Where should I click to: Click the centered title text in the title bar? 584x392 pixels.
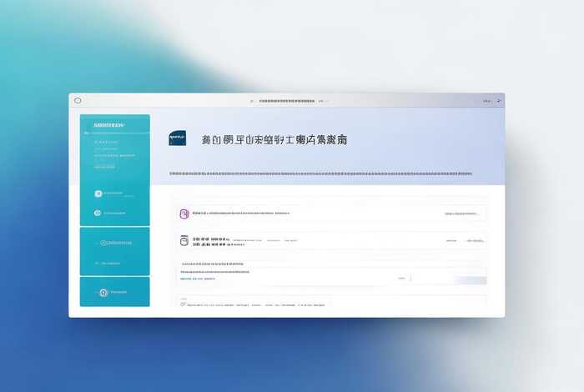coord(289,101)
